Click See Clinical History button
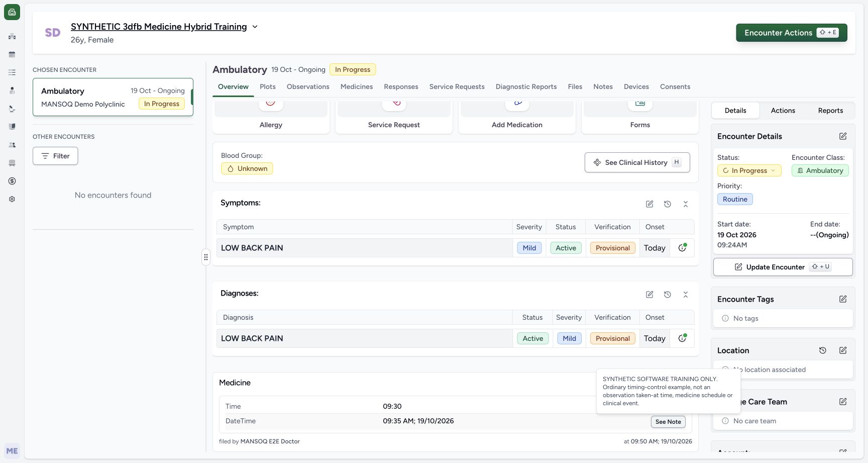The height and width of the screenshot is (463, 868). click(637, 162)
